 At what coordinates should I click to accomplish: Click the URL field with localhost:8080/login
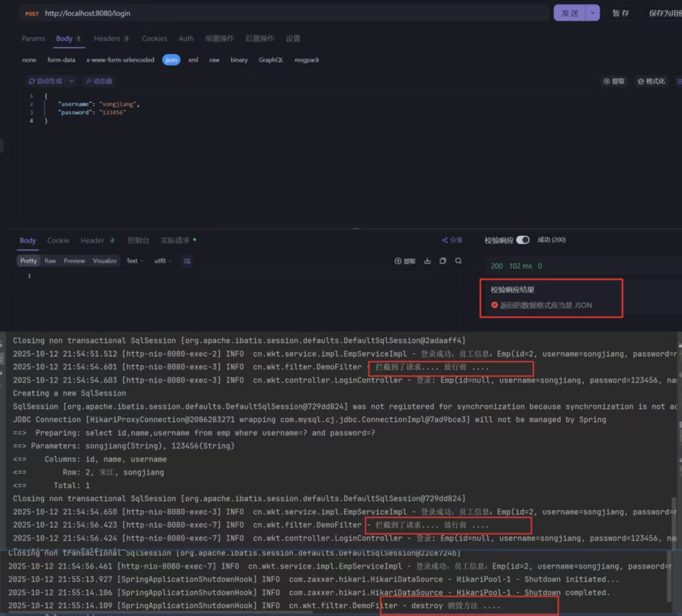tap(289, 13)
